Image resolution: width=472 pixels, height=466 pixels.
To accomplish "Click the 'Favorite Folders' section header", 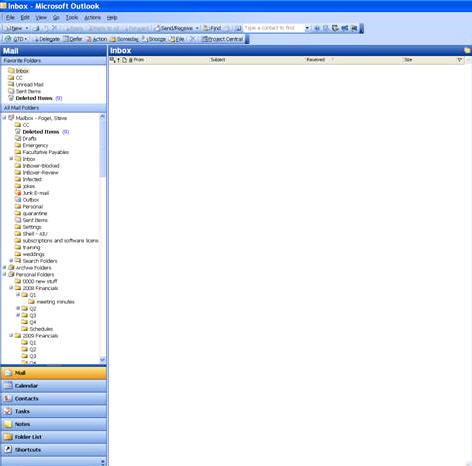I will [x=54, y=61].
